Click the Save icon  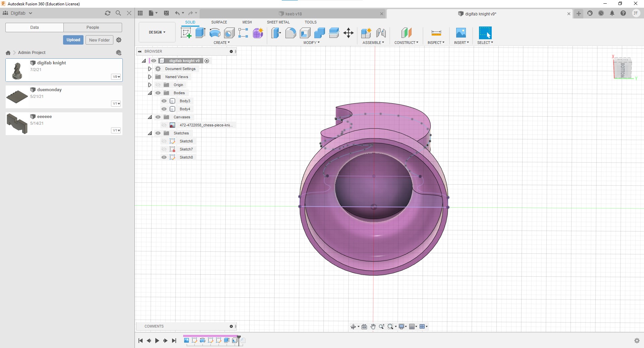click(x=166, y=13)
